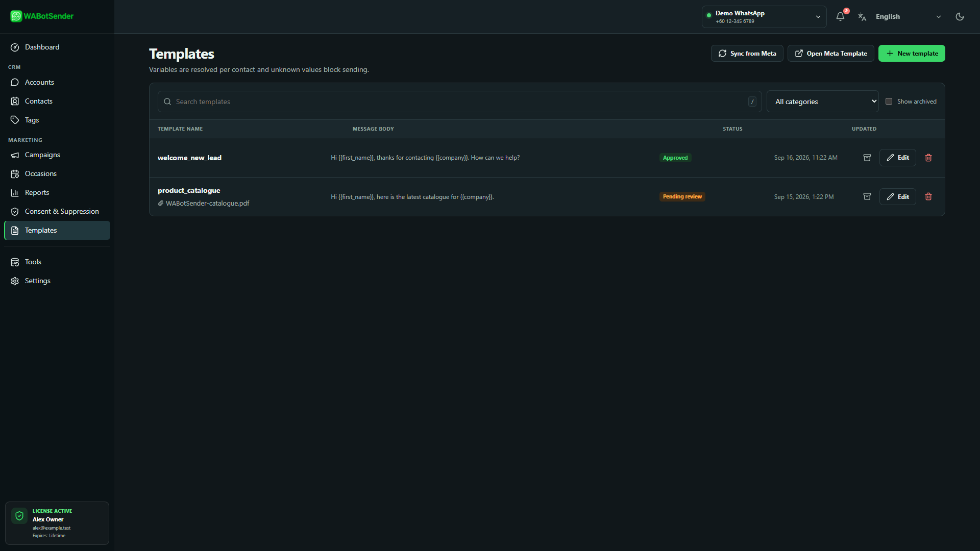Click the welcome_new_lead template name
980x551 pixels.
[x=189, y=158]
